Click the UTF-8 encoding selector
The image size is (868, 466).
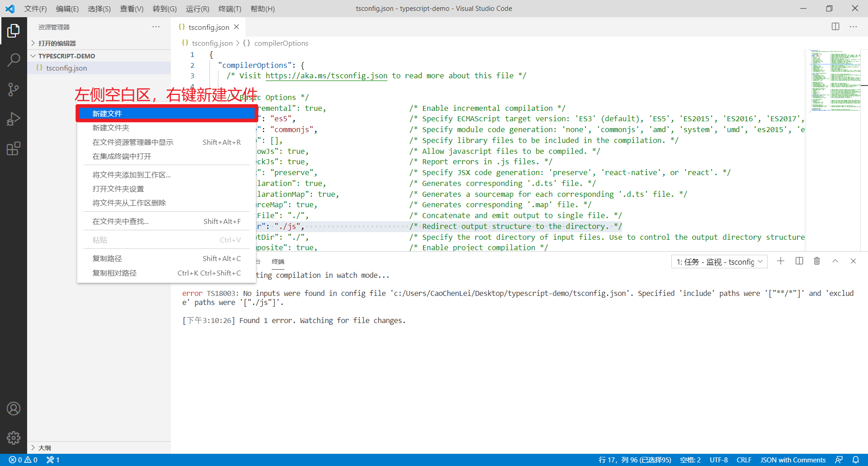(719, 460)
